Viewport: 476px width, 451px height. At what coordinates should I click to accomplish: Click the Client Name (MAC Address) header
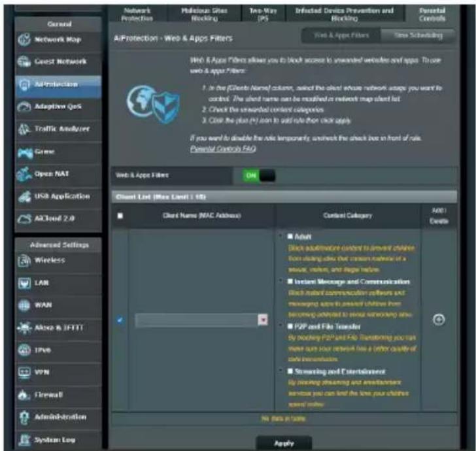point(202,216)
